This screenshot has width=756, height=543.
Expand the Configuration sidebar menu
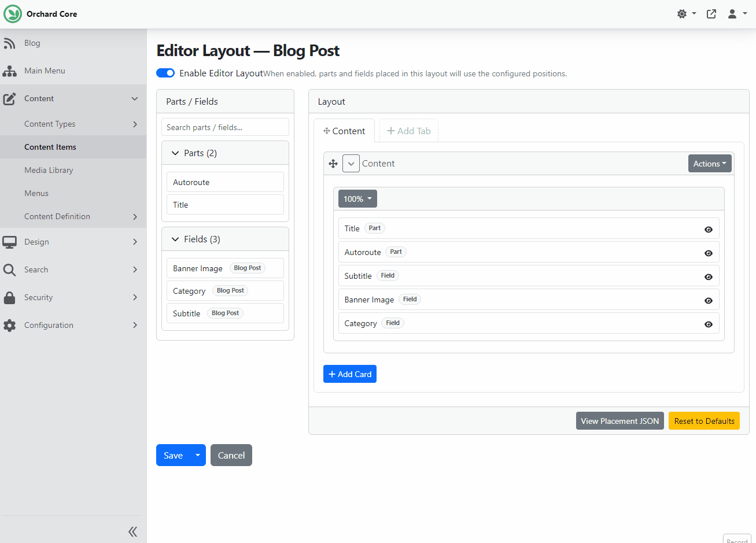click(x=135, y=326)
